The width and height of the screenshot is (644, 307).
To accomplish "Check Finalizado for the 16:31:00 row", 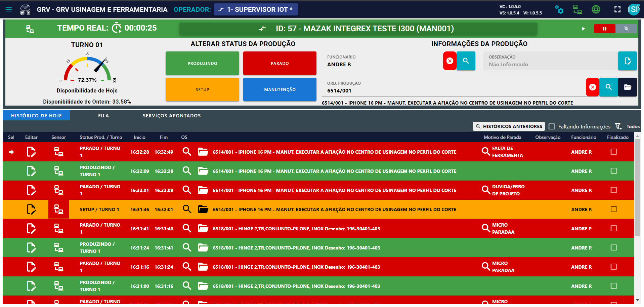I will pos(614,286).
